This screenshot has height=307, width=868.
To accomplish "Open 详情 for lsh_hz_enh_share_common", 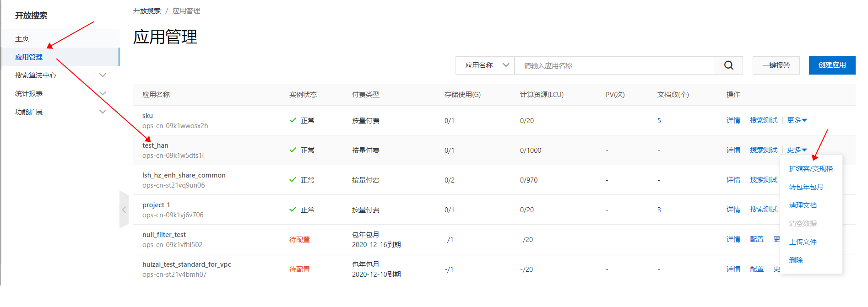I will click(733, 180).
